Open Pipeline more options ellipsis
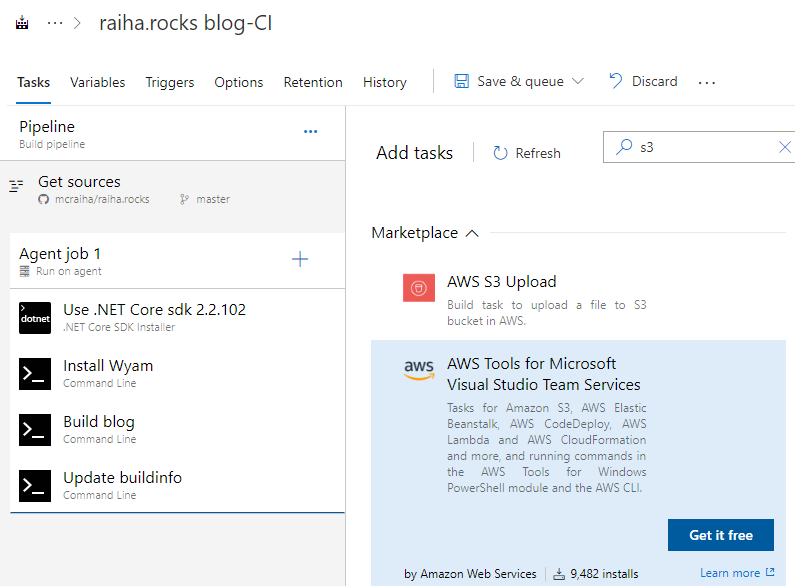Screen dimensions: 795x586 (x=310, y=131)
